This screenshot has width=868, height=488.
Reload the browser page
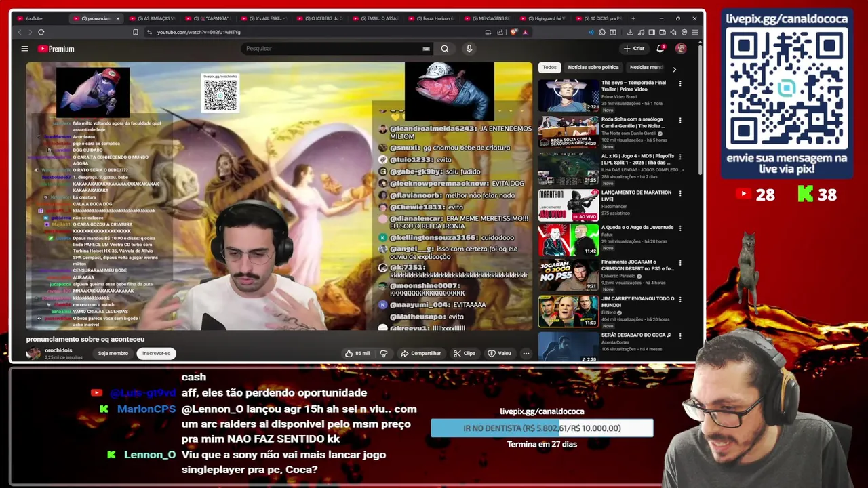point(41,32)
